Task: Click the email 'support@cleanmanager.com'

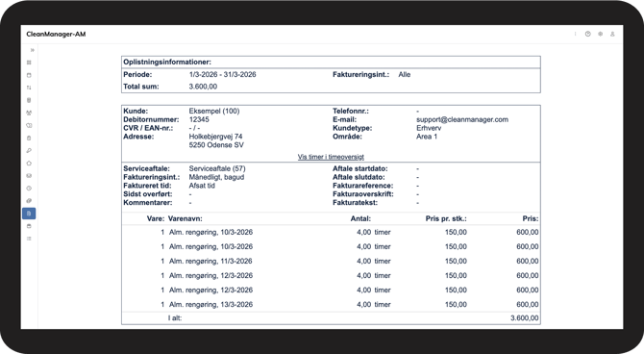Action: click(x=462, y=119)
